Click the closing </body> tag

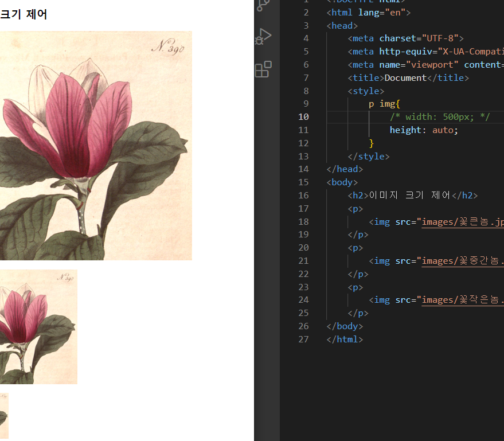tap(345, 326)
